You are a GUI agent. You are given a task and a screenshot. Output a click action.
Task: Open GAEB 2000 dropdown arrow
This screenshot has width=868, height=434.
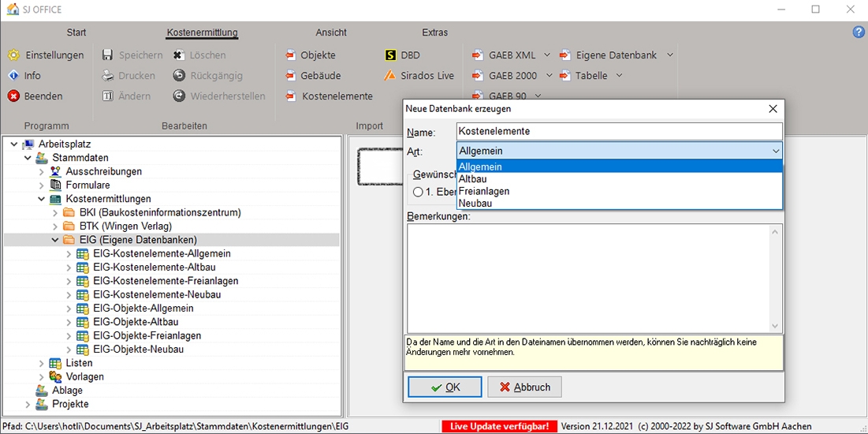(x=549, y=76)
